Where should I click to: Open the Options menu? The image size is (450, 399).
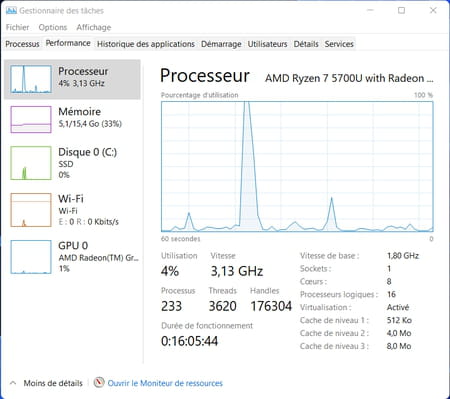[53, 27]
